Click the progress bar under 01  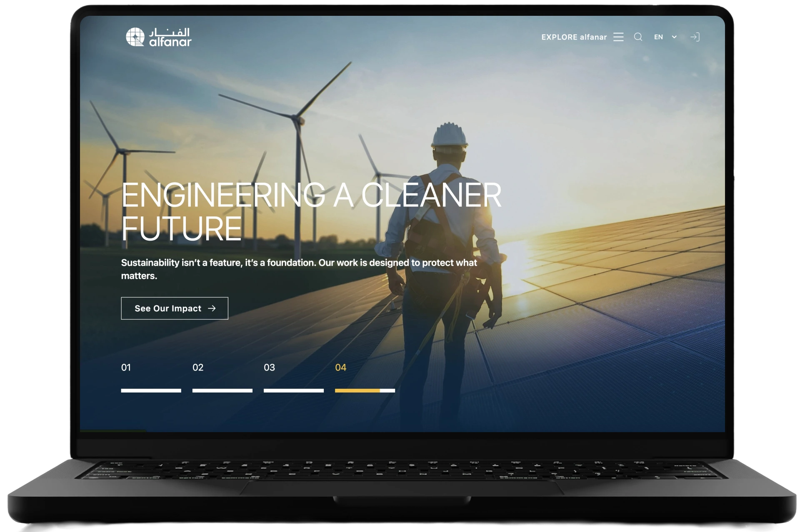(x=151, y=390)
